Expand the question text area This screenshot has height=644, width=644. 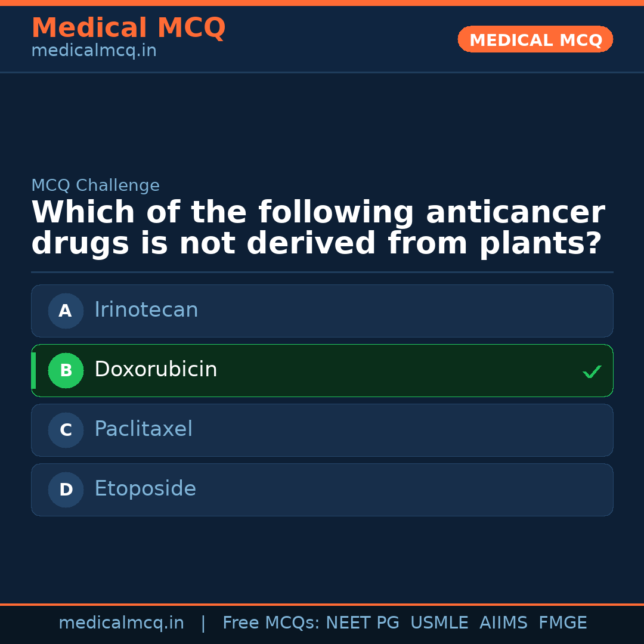[x=318, y=227]
